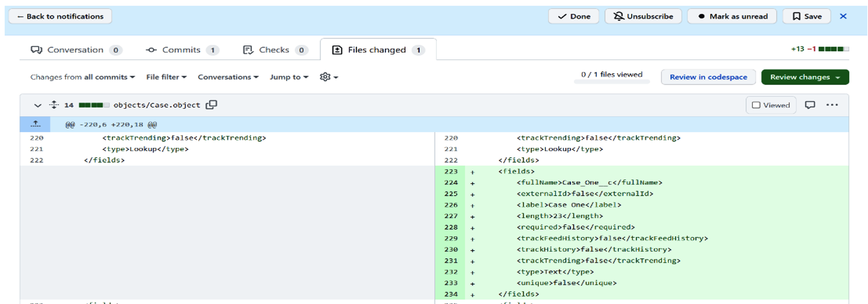Add comment on added line 223
Image resolution: width=868 pixels, height=304 pixels.
(472, 172)
